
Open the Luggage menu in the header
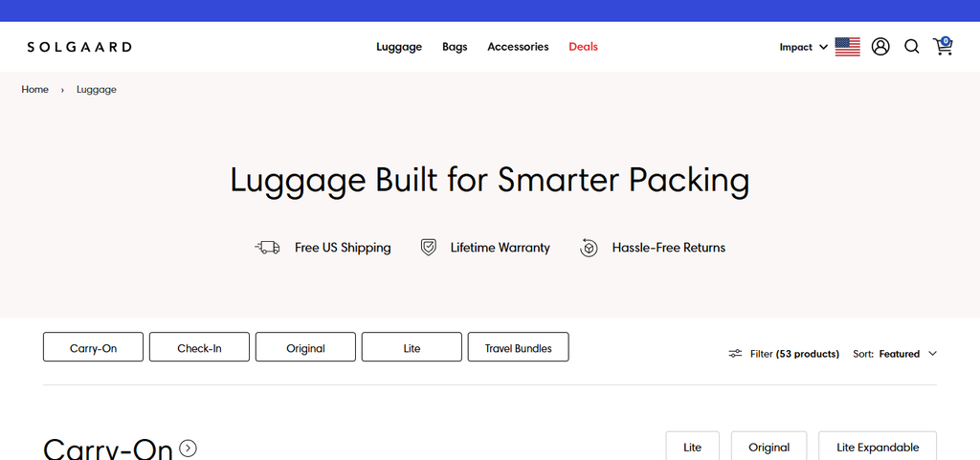point(399,47)
